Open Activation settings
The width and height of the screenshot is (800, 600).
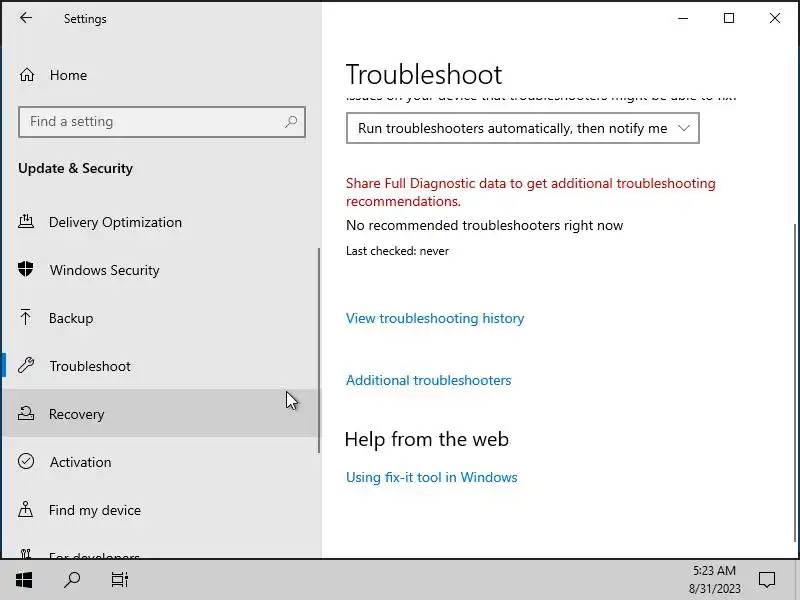161,462
